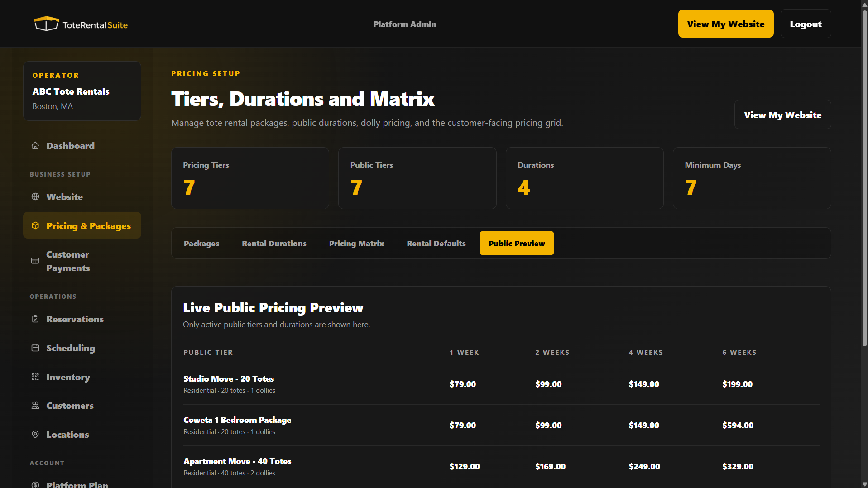Click the $594.00 Coweta price

coord(738,425)
